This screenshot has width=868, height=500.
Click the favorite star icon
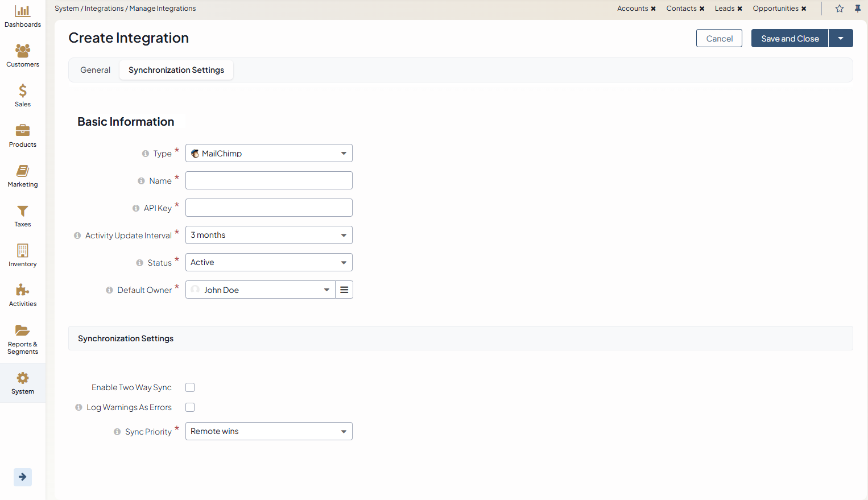pos(840,9)
